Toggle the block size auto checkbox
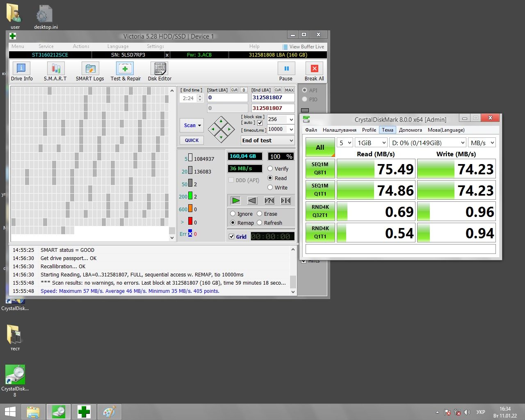 coord(260,123)
